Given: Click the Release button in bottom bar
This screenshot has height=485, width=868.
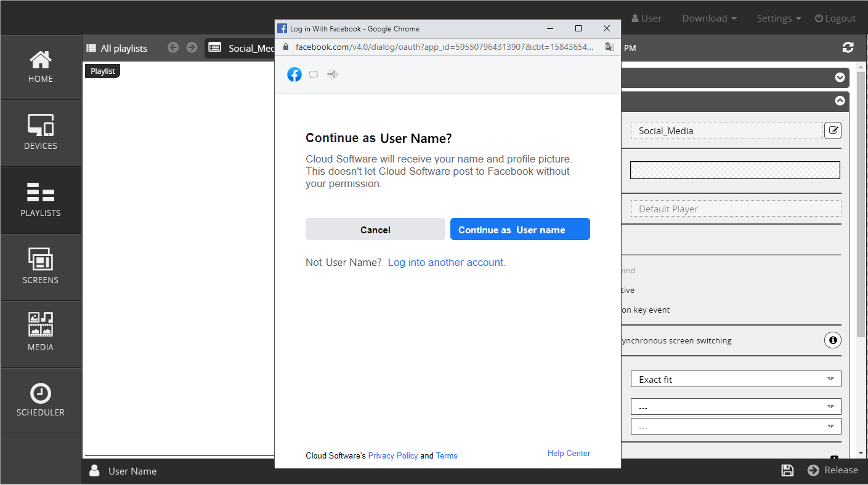Looking at the screenshot, I should (x=833, y=470).
